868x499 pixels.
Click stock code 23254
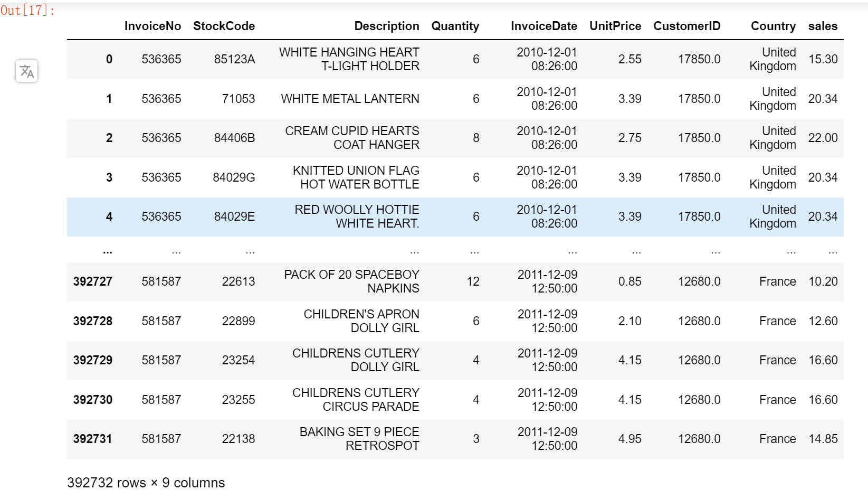(x=239, y=360)
